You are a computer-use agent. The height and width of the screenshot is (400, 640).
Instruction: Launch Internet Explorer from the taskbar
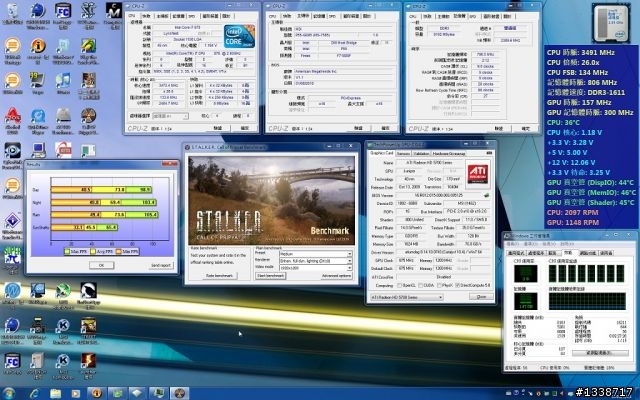34,393
